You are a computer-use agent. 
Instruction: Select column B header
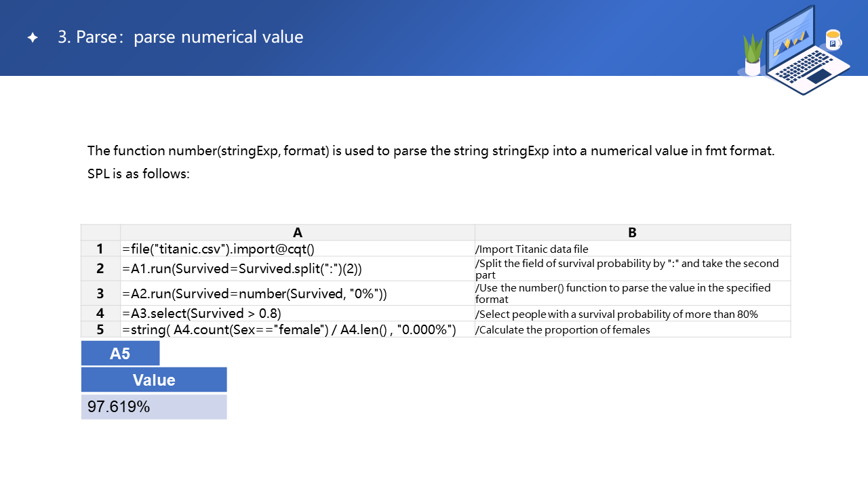pyautogui.click(x=632, y=232)
